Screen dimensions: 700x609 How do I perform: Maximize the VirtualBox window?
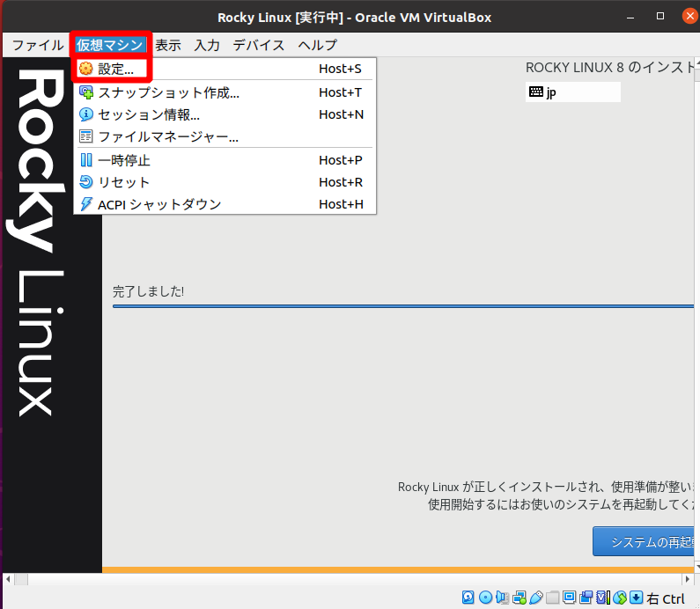(660, 17)
